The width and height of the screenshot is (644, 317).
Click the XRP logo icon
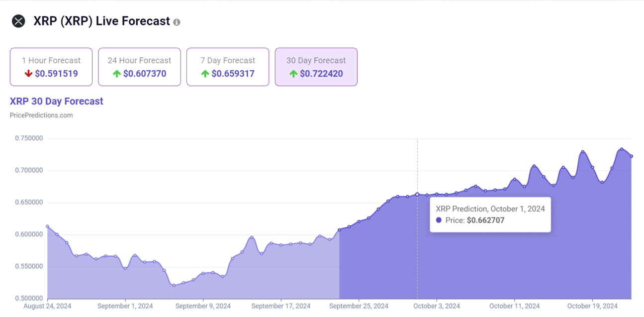tap(18, 21)
